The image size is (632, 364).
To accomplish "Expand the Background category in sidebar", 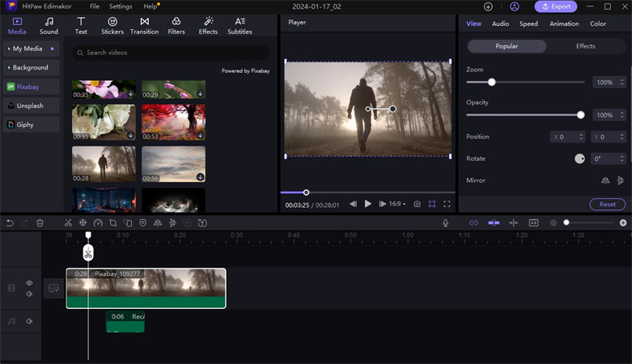I will tap(31, 67).
